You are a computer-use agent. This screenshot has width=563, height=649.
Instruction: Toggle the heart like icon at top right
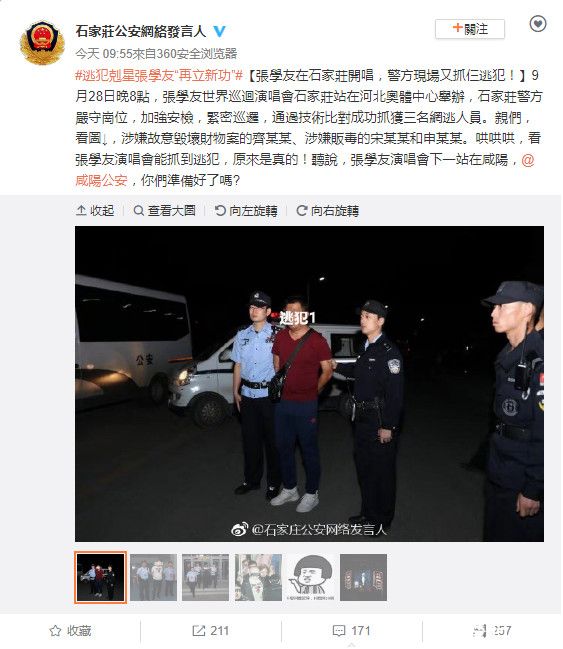click(x=538, y=24)
